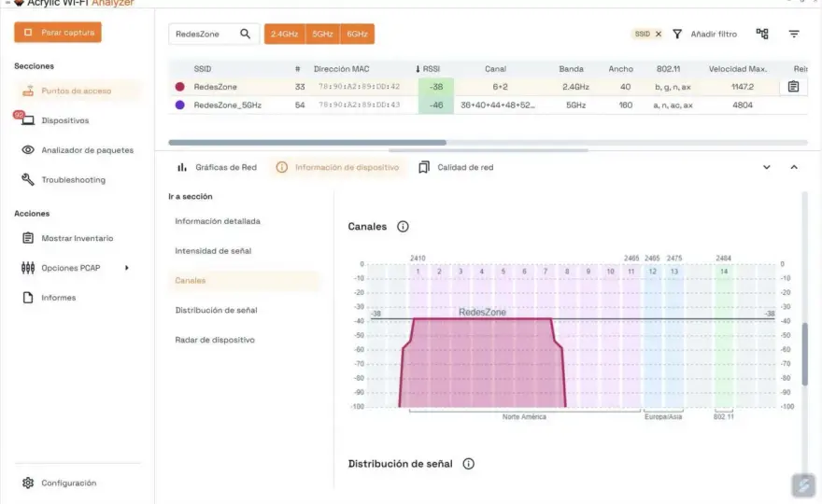Click the table horizontal scrollbar

point(307,143)
